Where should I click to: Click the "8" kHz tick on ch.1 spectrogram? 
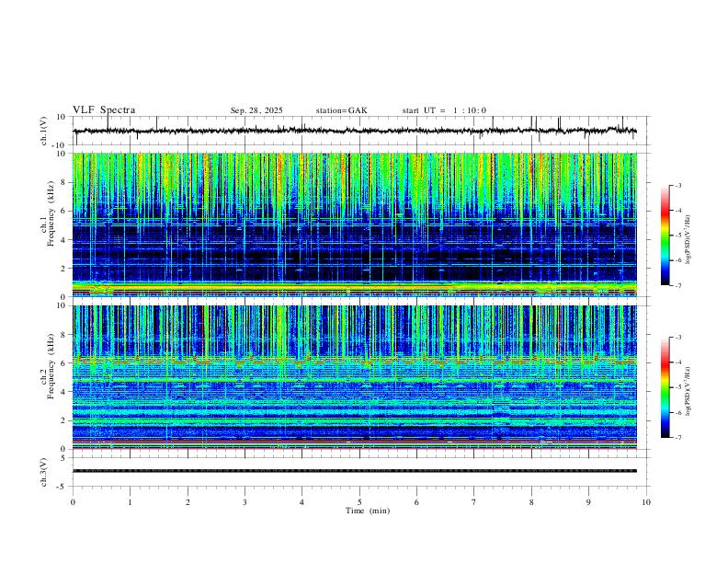pos(63,182)
